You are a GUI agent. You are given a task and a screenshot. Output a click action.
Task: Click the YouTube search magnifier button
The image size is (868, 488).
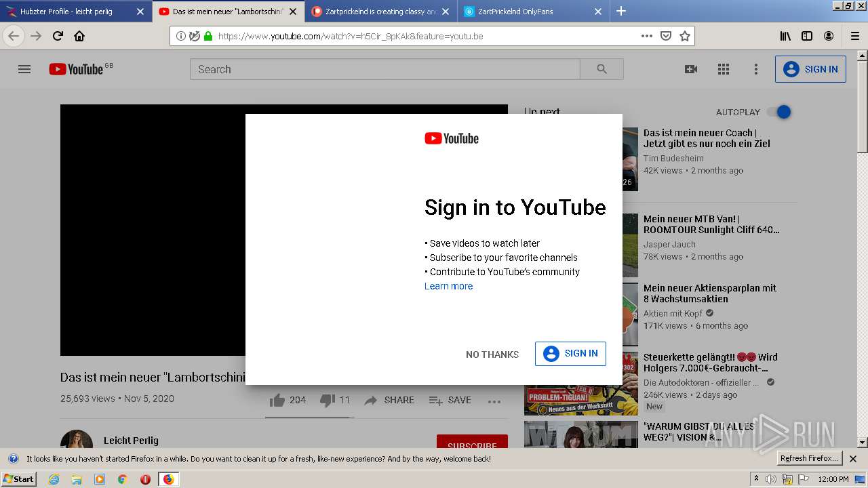point(601,69)
